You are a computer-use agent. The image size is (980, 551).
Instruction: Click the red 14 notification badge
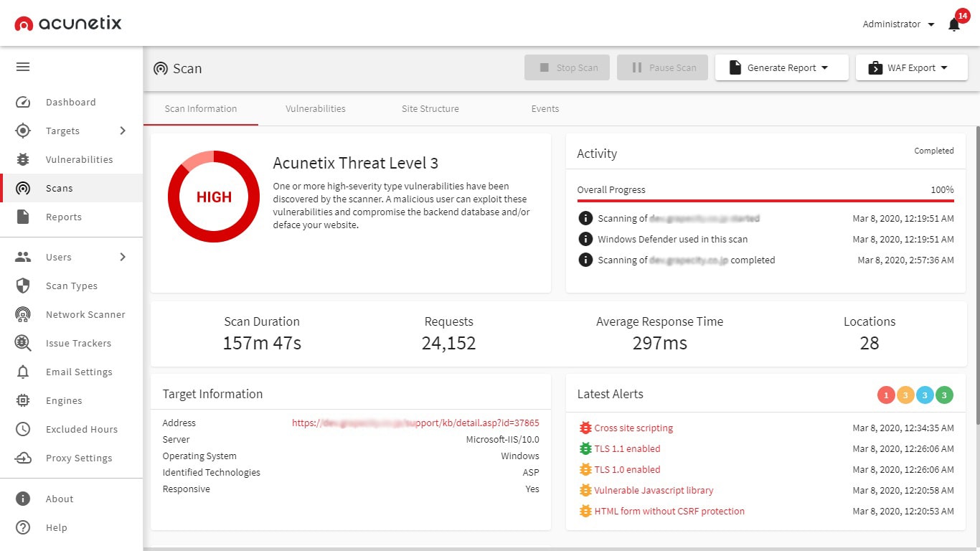coord(962,16)
